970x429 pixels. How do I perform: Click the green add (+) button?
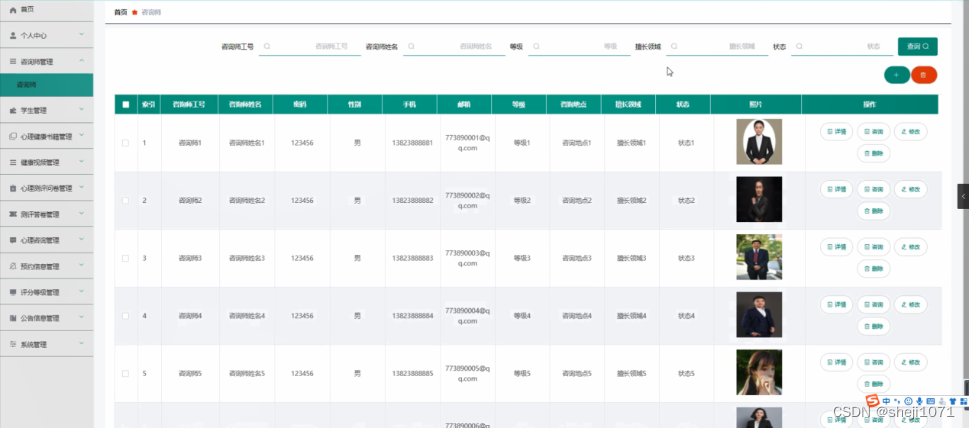pos(896,75)
